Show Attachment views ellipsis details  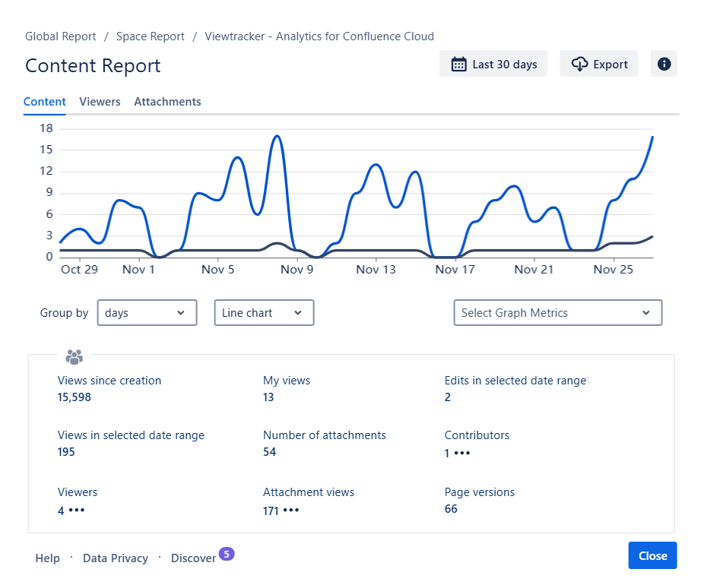tap(291, 511)
